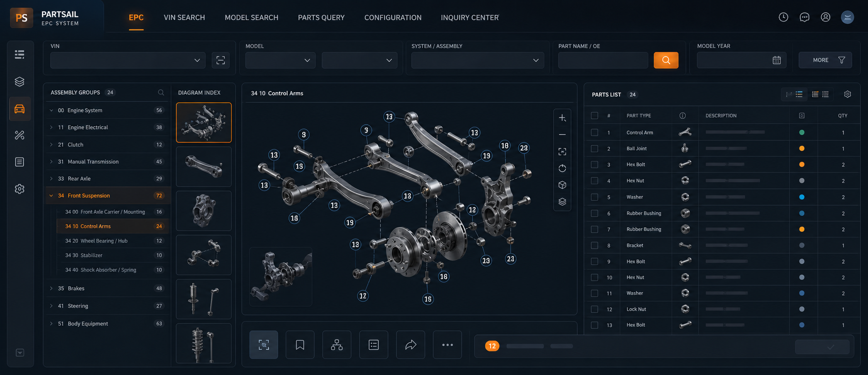Open the more options ellipsis button

pyautogui.click(x=447, y=345)
